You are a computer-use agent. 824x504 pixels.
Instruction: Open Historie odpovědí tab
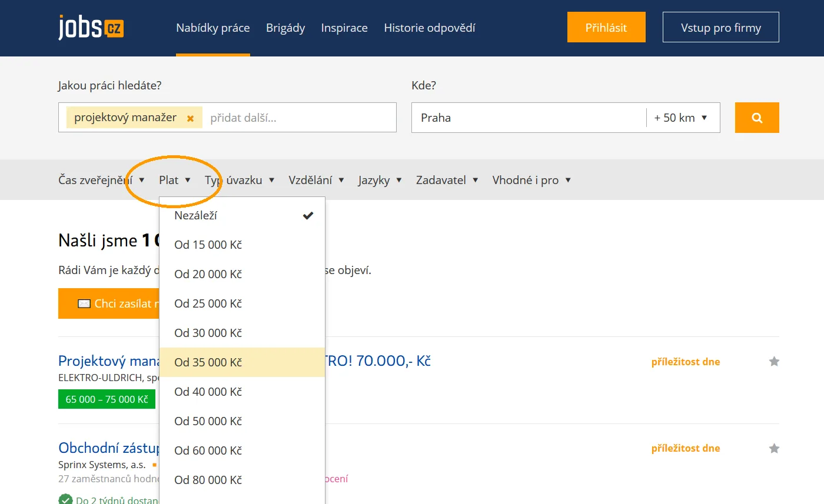pyautogui.click(x=430, y=28)
